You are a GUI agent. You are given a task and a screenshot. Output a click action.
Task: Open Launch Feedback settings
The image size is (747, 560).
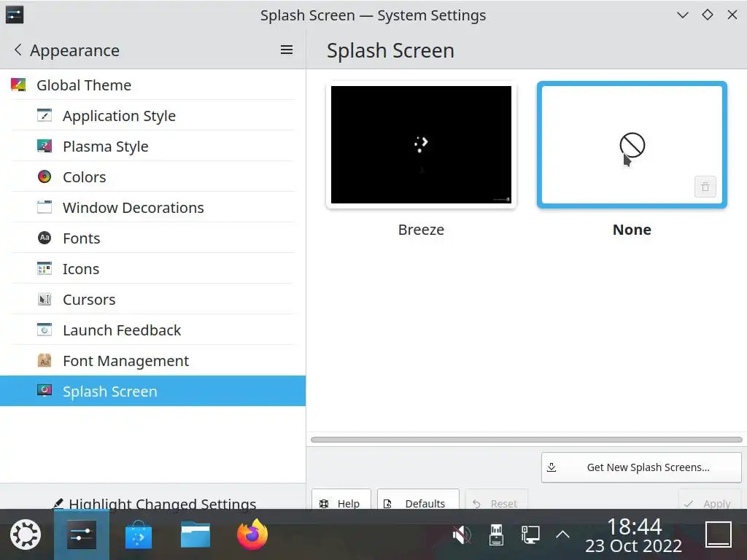pos(152,330)
